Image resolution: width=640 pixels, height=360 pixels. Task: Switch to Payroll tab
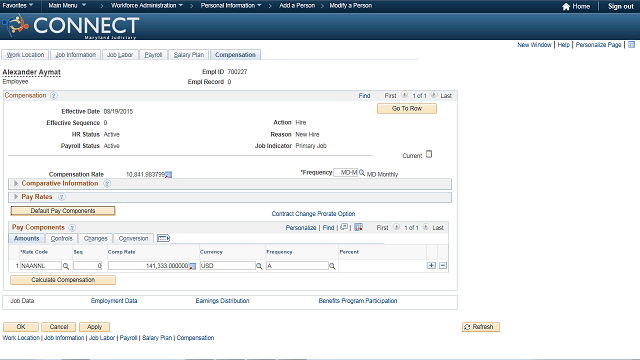tap(153, 55)
